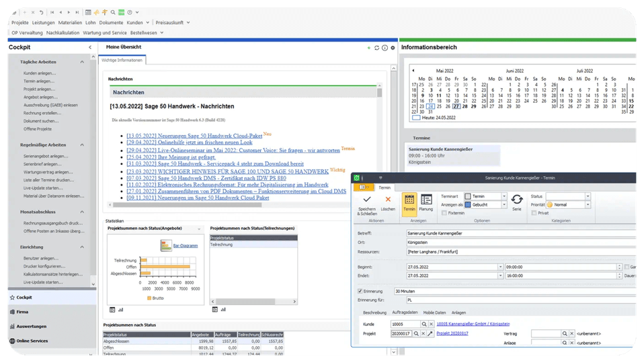Open the Auswertungen section in sidebar

coord(31,327)
